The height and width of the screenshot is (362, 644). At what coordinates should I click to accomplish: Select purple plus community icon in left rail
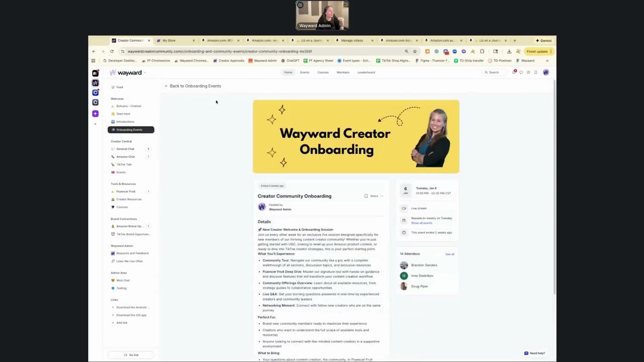[x=95, y=114]
